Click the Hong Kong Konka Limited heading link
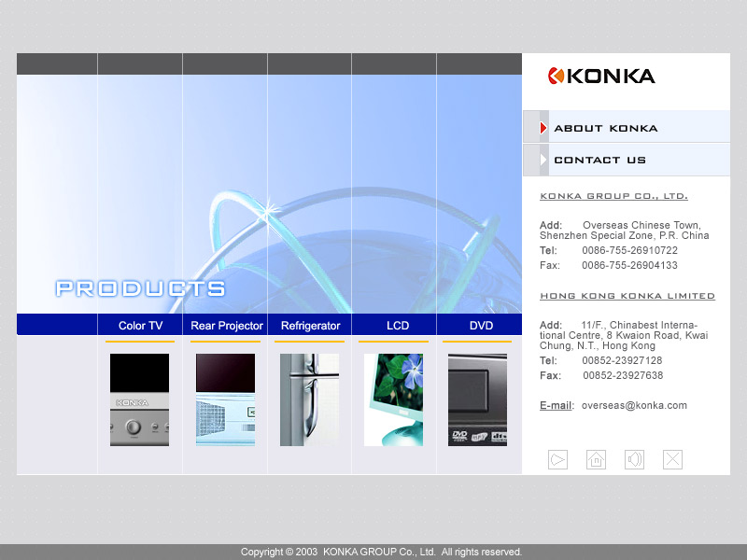 (x=627, y=296)
